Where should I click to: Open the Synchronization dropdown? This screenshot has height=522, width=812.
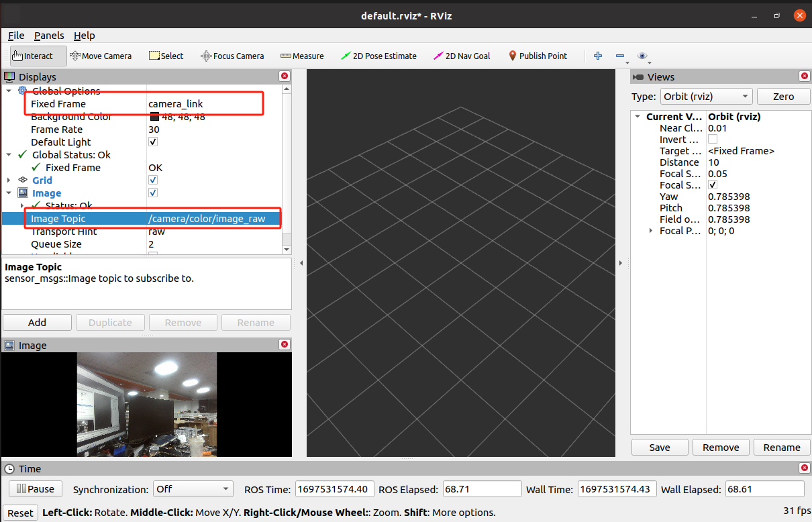coord(193,489)
